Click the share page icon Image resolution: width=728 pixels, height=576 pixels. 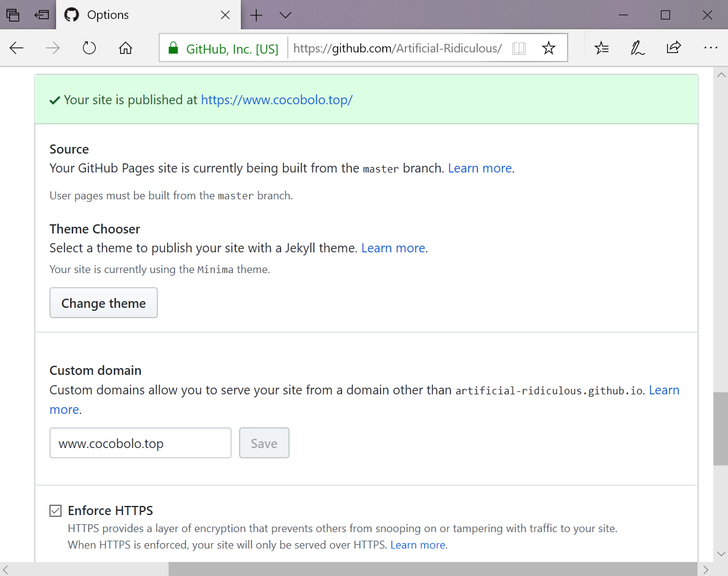pyautogui.click(x=673, y=48)
